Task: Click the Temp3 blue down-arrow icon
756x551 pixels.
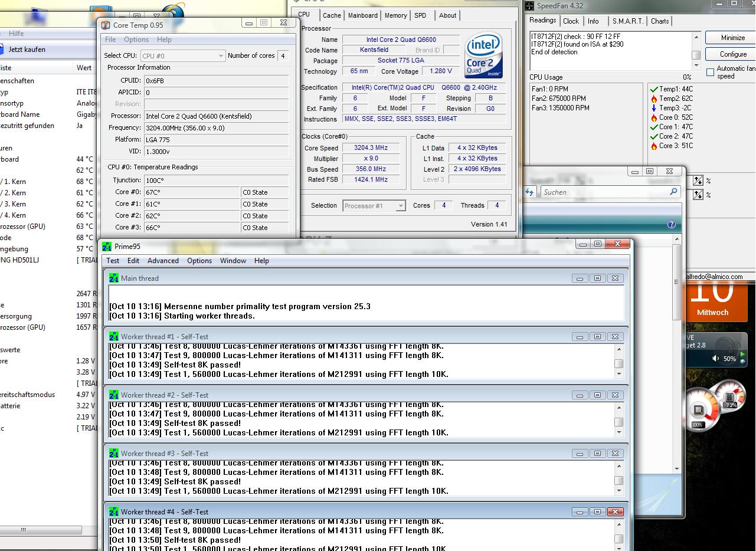Action: tap(654, 108)
